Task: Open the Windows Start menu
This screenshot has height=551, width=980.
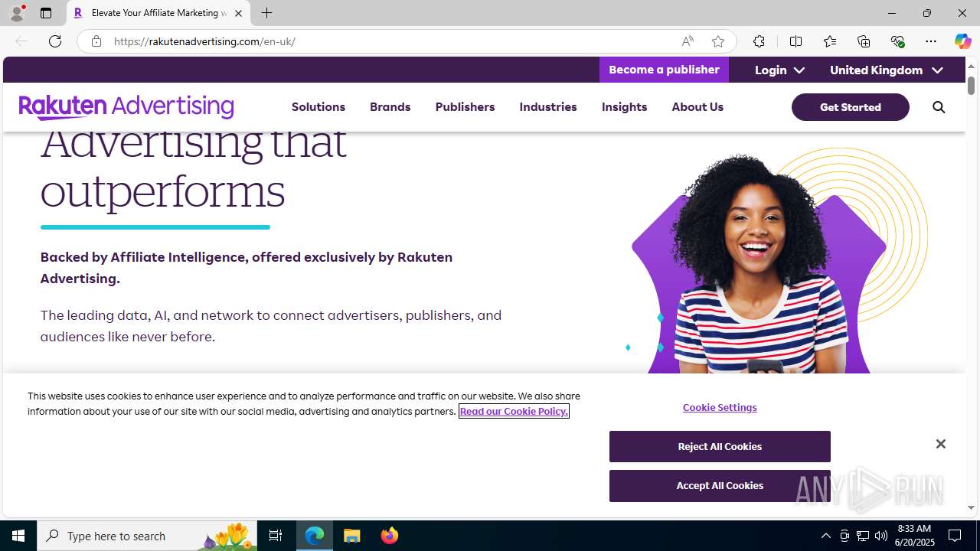Action: [18, 536]
